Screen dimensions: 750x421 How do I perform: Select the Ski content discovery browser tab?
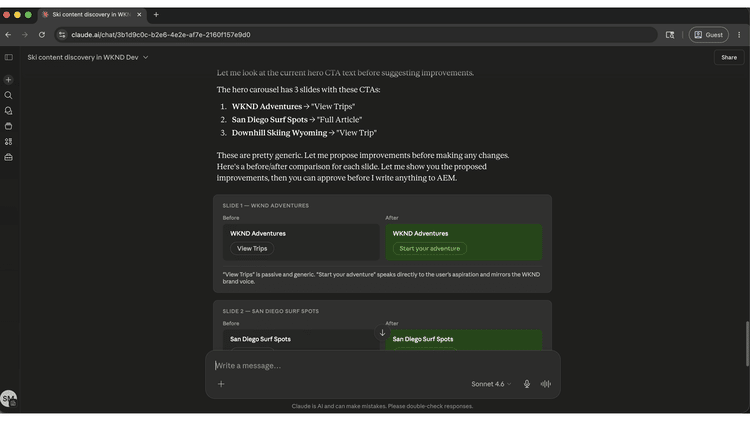click(92, 14)
